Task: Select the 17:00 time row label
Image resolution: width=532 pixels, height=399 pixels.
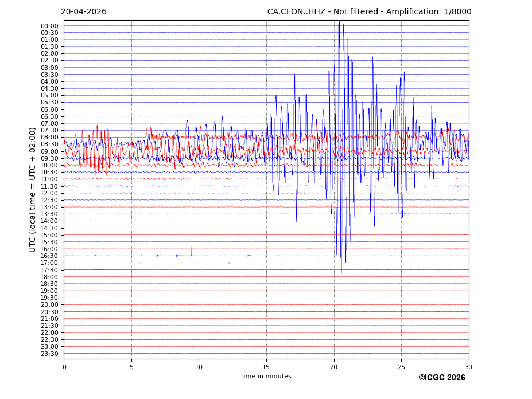Action: tap(49, 263)
